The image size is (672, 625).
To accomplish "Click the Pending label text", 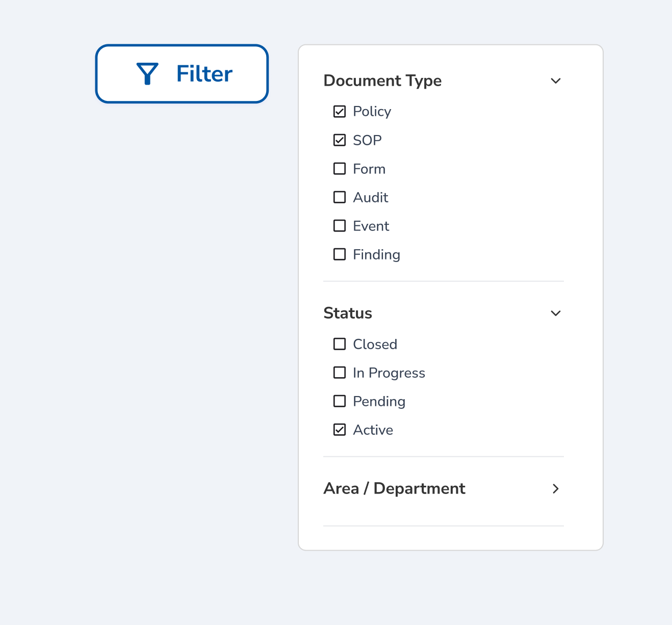I will (379, 402).
